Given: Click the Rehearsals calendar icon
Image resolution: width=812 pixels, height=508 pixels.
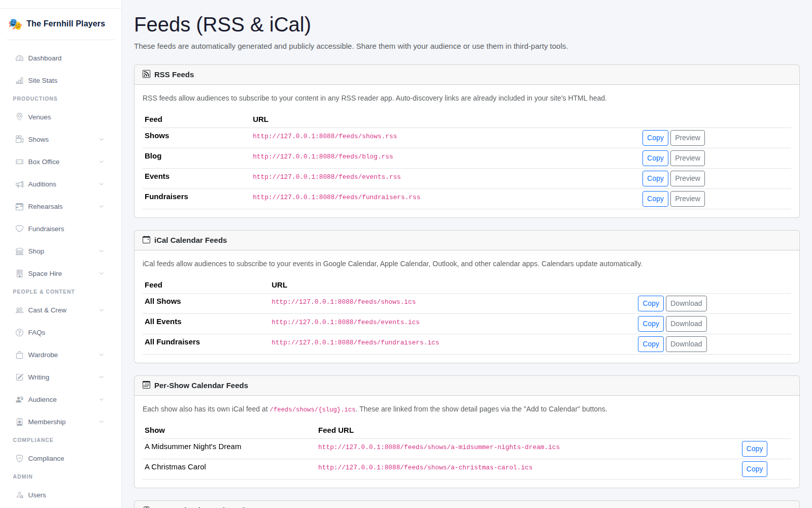Looking at the screenshot, I should click(x=19, y=206).
